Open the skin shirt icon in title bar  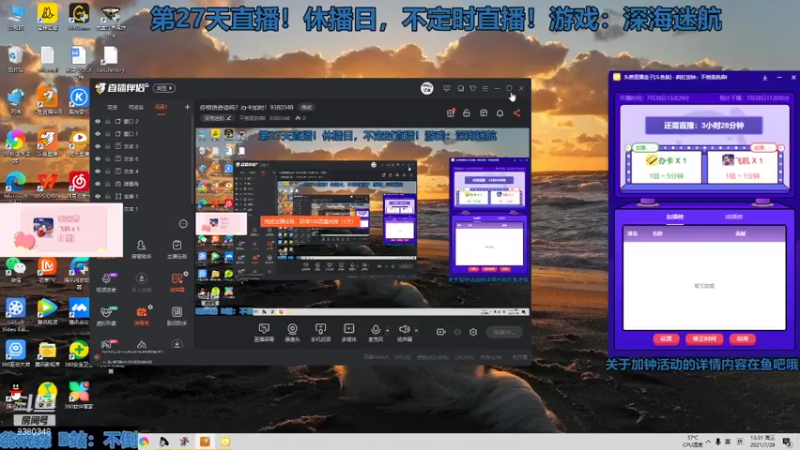pos(473,88)
